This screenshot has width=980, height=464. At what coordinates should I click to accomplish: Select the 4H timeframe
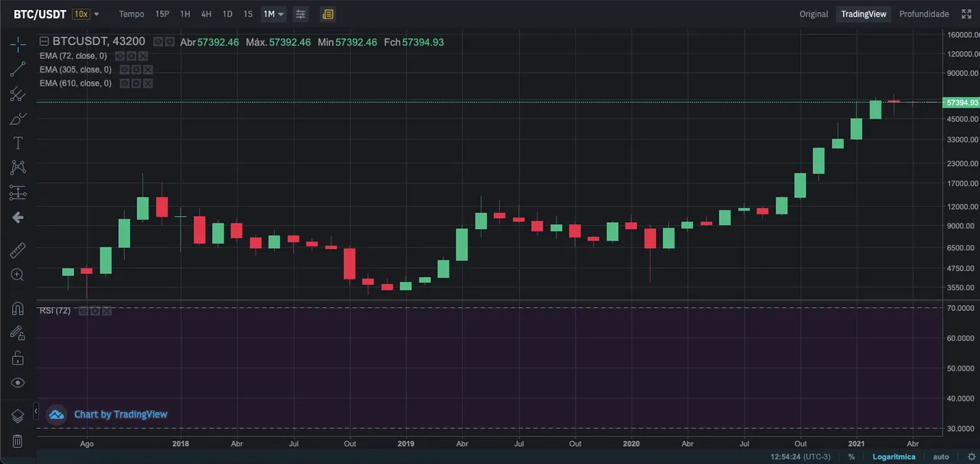(206, 14)
